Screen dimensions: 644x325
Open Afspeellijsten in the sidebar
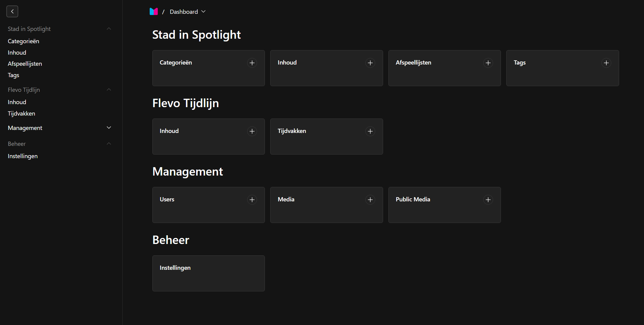(25, 64)
